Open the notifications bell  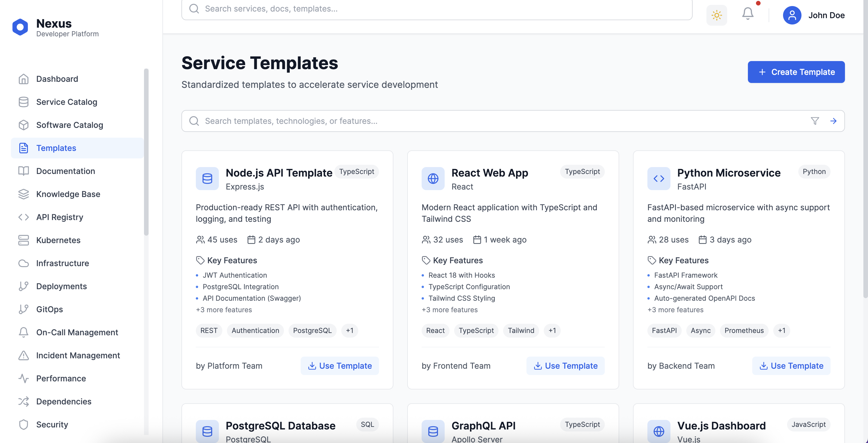pyautogui.click(x=747, y=14)
